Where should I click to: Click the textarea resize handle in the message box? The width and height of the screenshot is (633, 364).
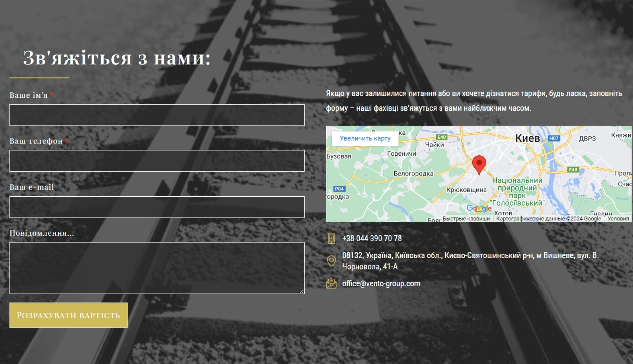coord(301,291)
